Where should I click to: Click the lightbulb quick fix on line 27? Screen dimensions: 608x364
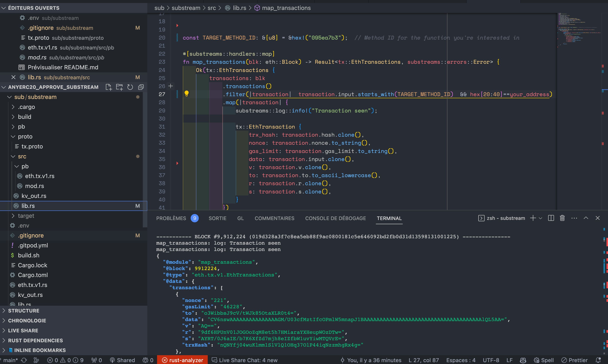(187, 94)
